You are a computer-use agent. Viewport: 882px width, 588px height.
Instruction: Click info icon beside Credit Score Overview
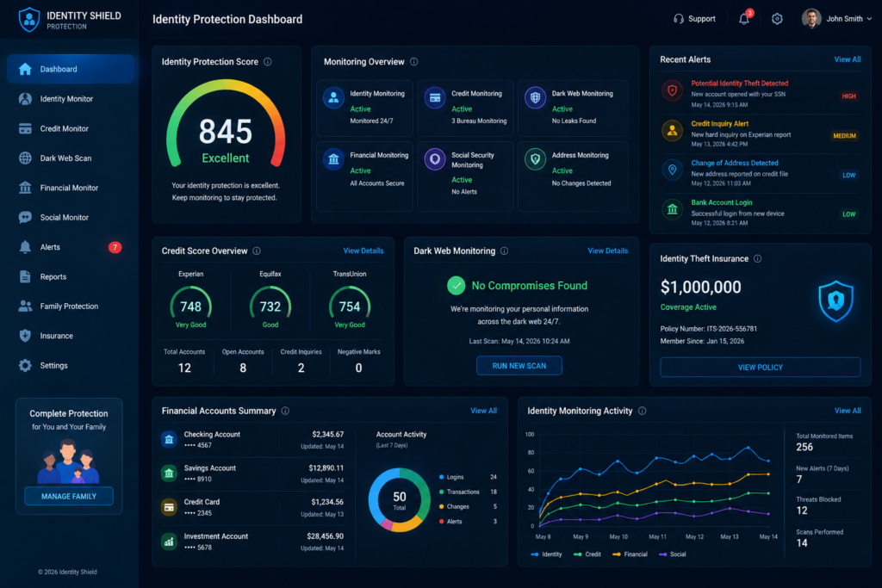tap(257, 251)
